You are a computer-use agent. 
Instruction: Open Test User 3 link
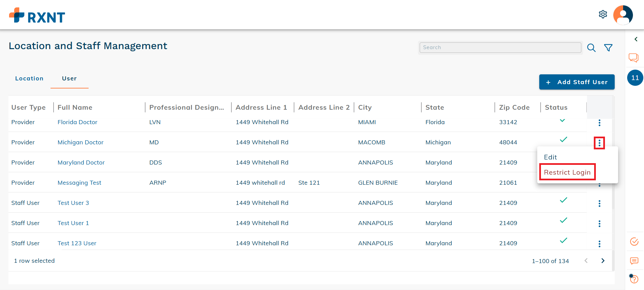click(73, 203)
